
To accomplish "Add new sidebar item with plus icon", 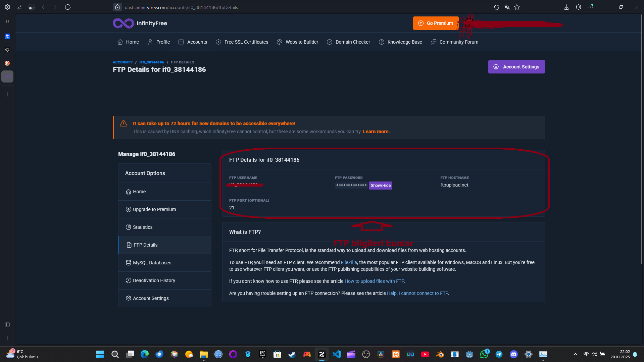I will click(7, 94).
